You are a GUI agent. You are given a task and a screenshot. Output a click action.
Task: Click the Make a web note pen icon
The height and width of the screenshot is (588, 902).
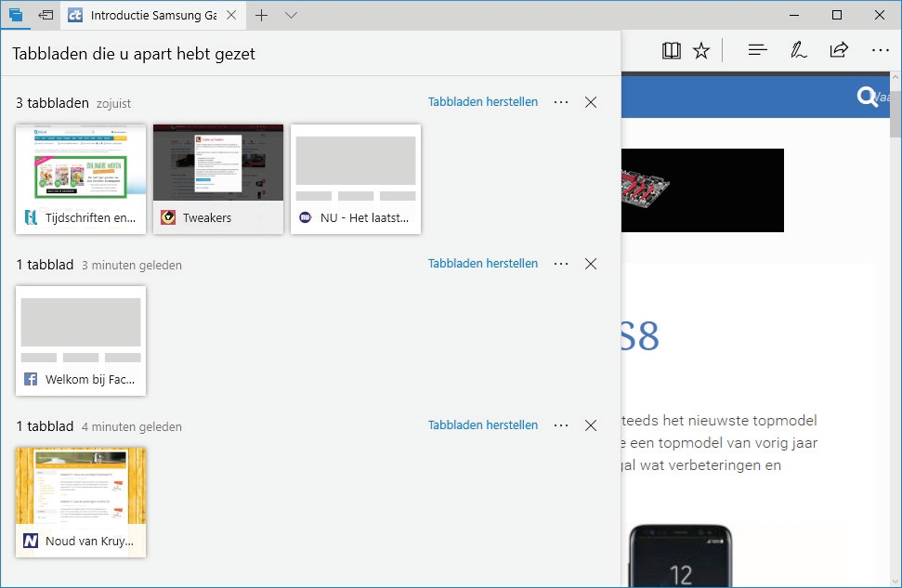(x=798, y=50)
